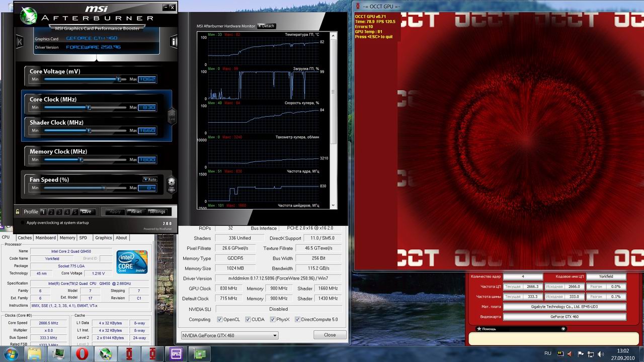Open the Windows Start menu orb

click(10, 354)
